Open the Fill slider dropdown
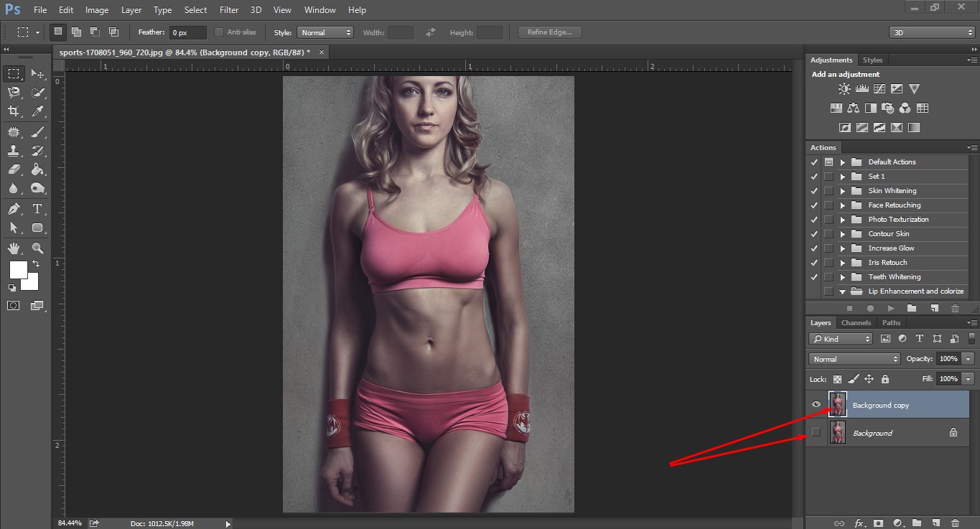 coord(969,378)
